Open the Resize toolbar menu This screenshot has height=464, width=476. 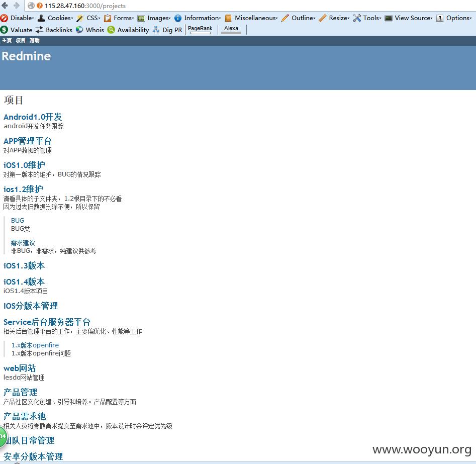pyautogui.click(x=339, y=18)
